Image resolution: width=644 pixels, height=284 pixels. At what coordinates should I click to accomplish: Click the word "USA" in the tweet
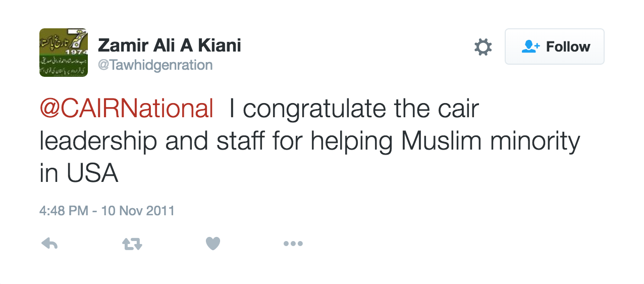click(x=92, y=173)
